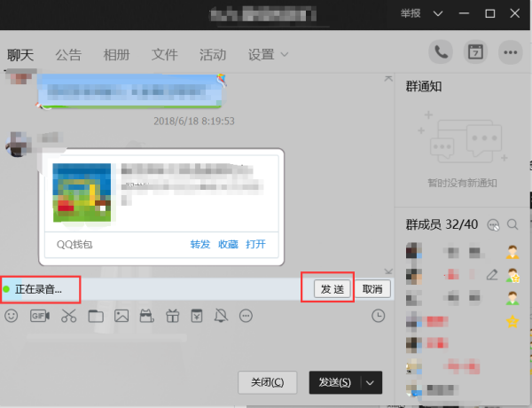Click 打开 link in QQ钱包 card

click(256, 244)
